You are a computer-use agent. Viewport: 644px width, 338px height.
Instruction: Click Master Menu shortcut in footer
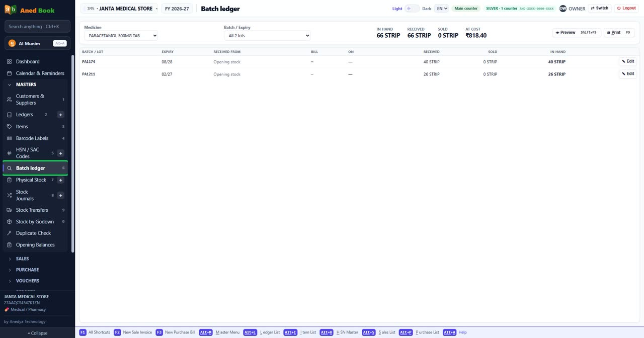[x=220, y=332]
